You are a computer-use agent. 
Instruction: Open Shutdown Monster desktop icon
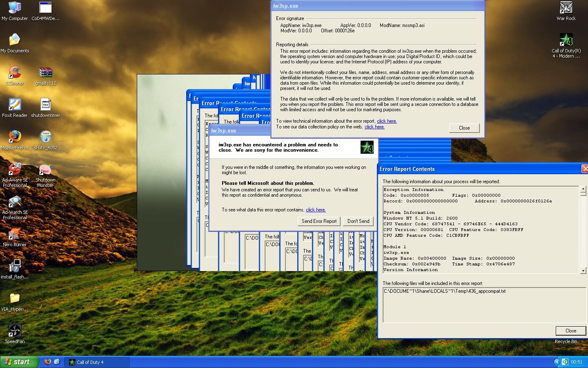click(45, 170)
